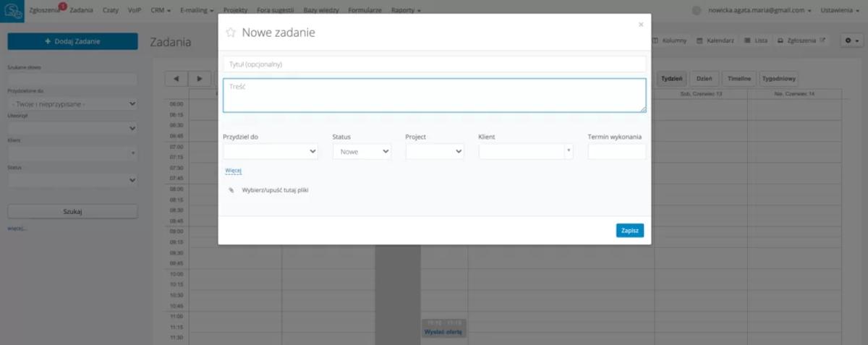
Task: Click the Tytuł (opcjonalny) input field
Action: tap(435, 64)
